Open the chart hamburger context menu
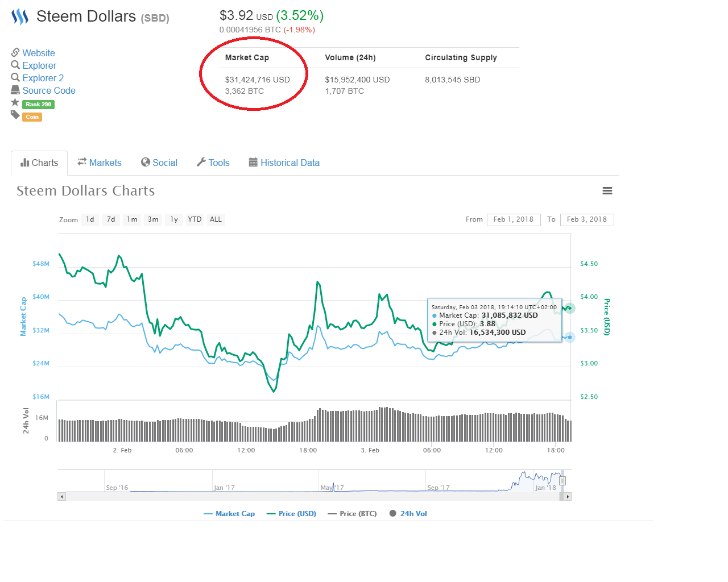 tap(607, 191)
